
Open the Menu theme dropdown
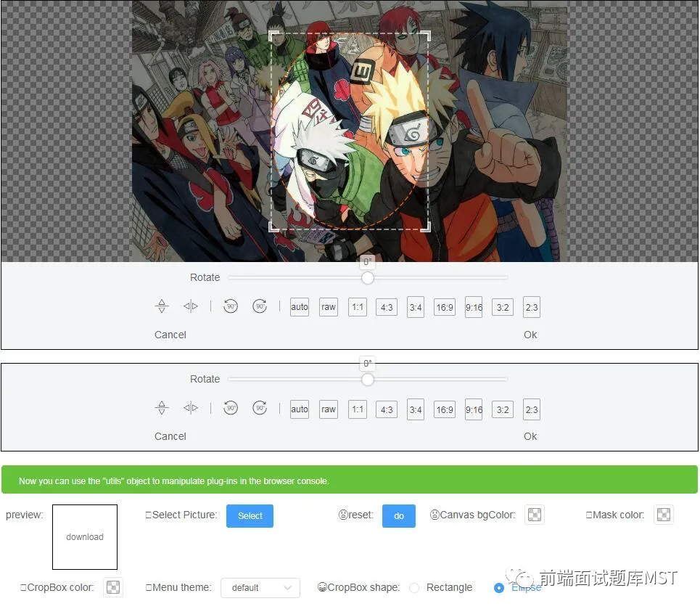coord(260,588)
